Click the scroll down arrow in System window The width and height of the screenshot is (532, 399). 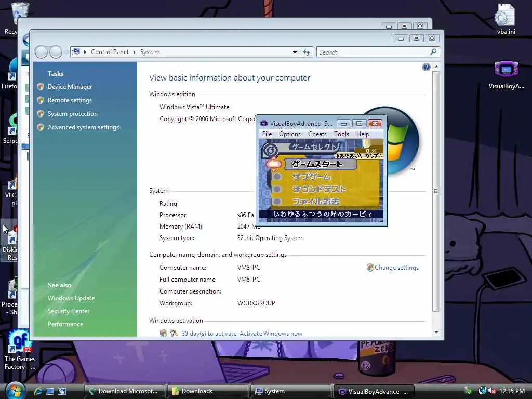click(x=436, y=332)
